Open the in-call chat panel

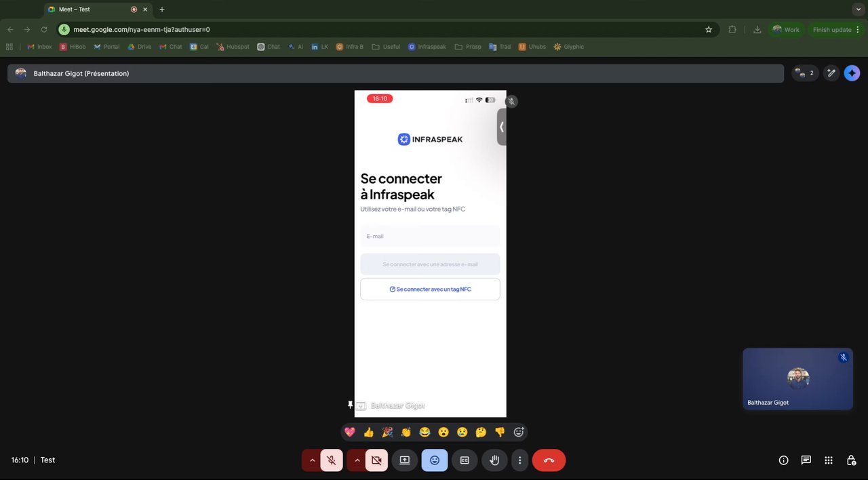(806, 460)
